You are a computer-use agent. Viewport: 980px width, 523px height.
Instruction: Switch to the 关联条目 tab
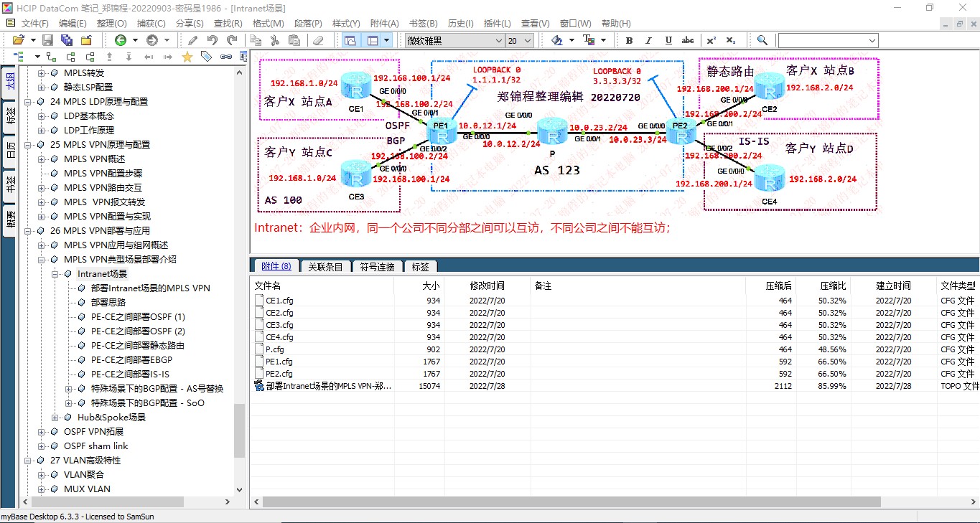point(326,266)
